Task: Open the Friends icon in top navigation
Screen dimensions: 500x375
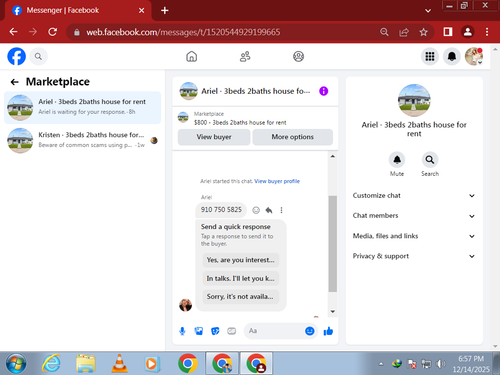Action: click(x=245, y=57)
